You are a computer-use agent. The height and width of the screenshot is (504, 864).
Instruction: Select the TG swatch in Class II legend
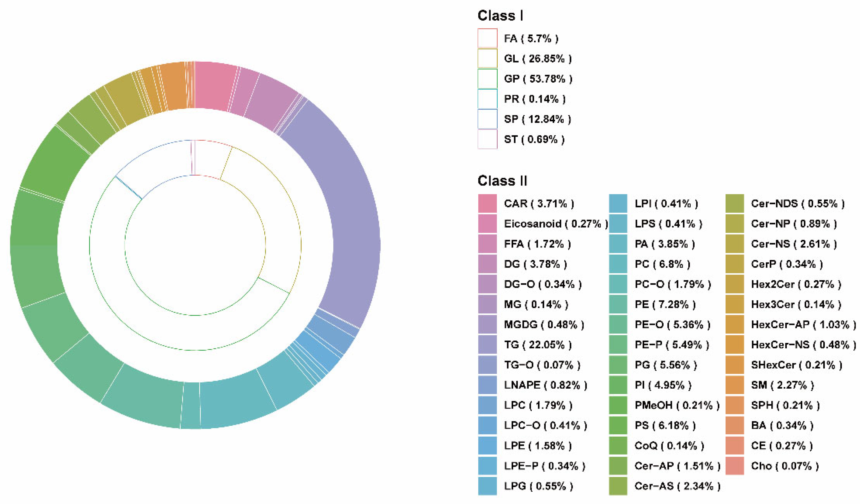[487, 345]
